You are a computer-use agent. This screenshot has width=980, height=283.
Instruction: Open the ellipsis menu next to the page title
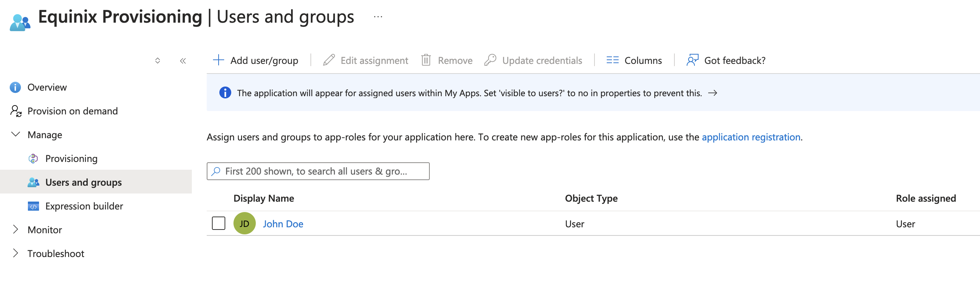coord(378,17)
